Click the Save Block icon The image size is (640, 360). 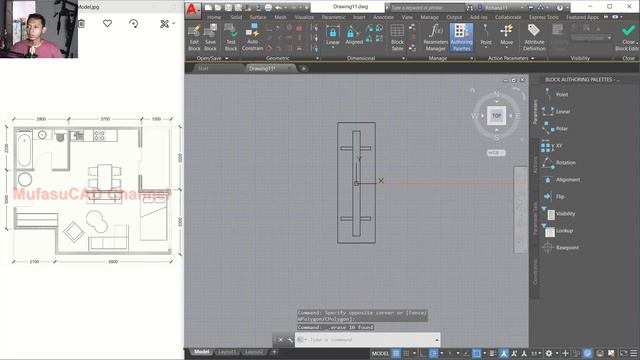[x=210, y=37]
